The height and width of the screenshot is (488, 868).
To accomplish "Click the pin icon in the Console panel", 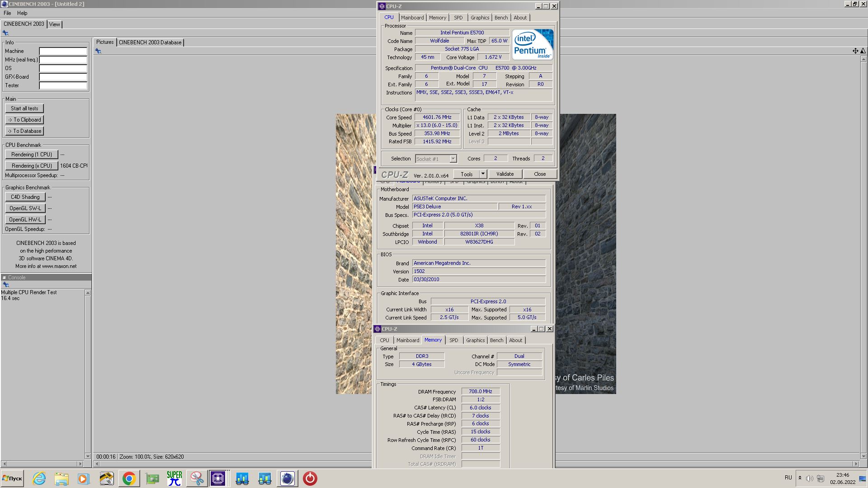I will 6,285.
